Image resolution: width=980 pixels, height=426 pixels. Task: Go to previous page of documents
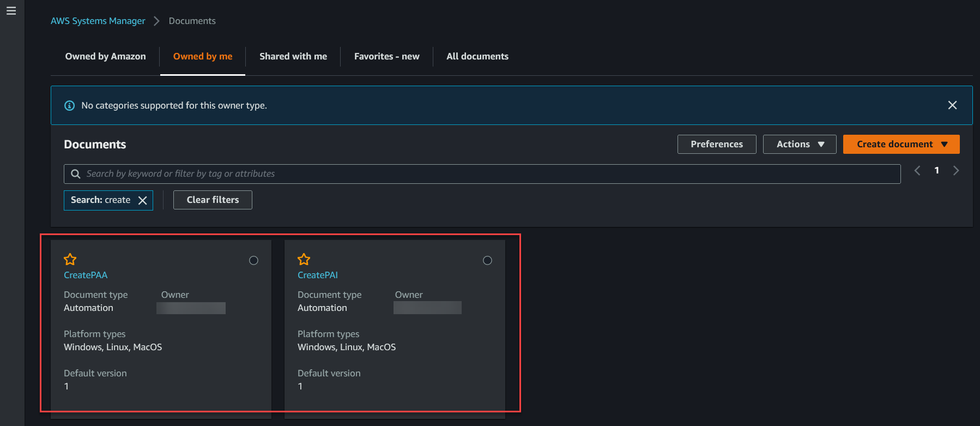(917, 171)
